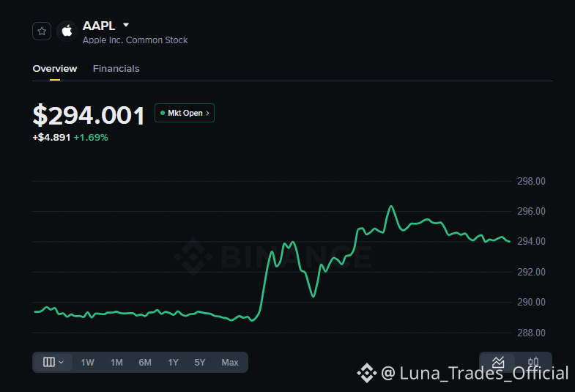
Task: Click the Mkt Open status button
Action: coord(185,113)
